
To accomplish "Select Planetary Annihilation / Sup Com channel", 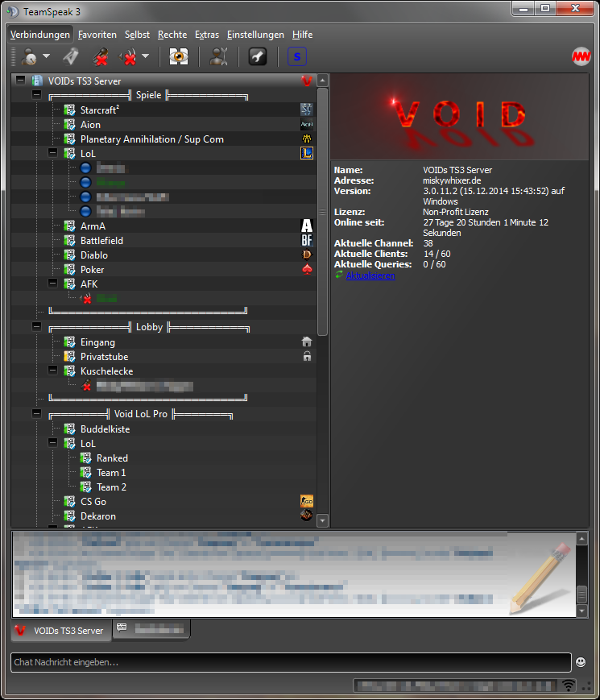I will tap(151, 139).
